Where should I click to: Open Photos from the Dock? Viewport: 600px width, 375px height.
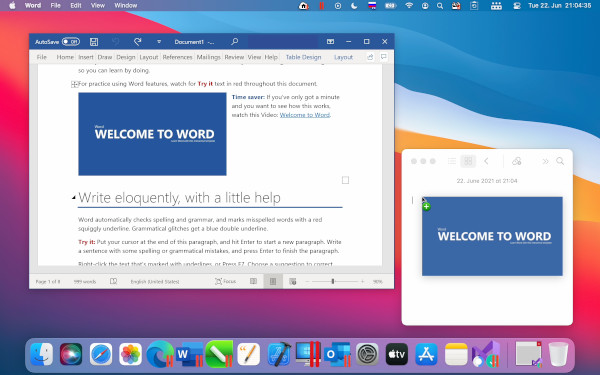130,354
